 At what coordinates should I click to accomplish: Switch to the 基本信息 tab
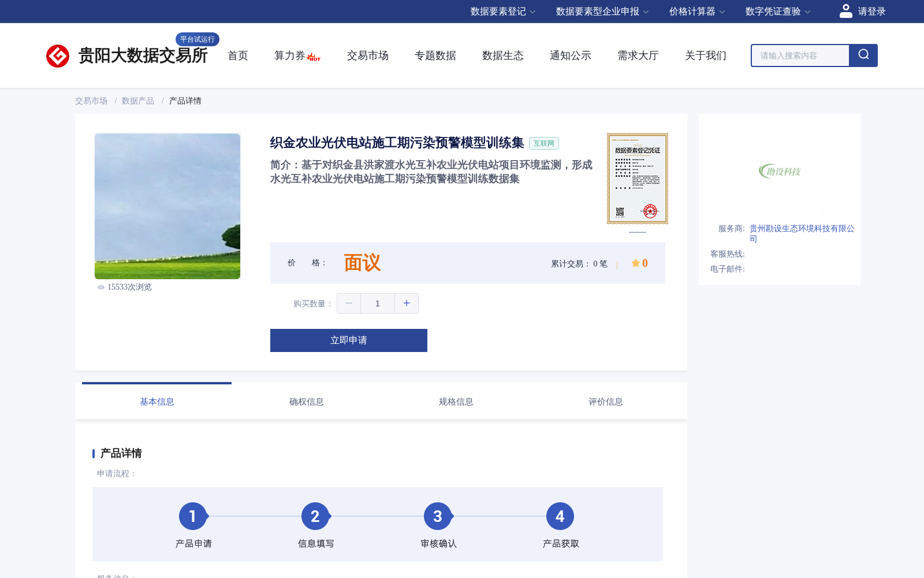point(157,401)
